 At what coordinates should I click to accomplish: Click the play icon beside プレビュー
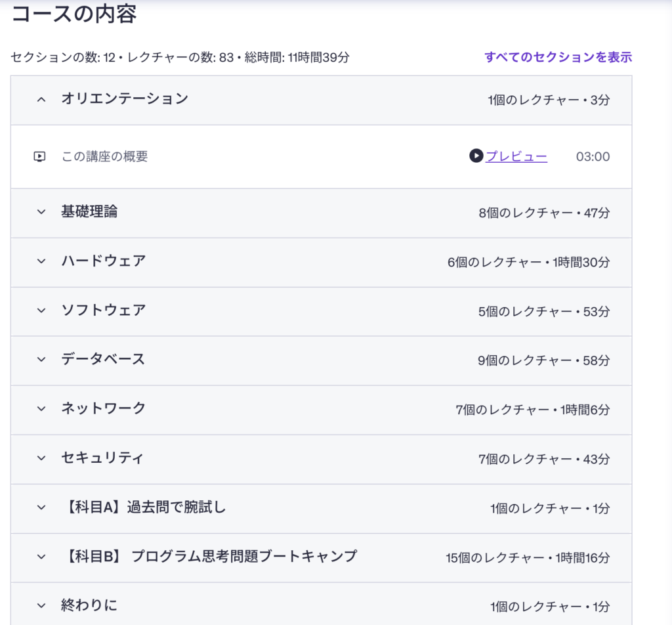click(x=476, y=156)
